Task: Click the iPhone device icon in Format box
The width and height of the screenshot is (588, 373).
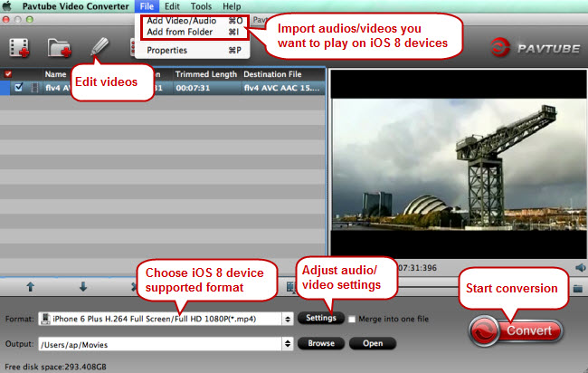Action: click(x=46, y=319)
